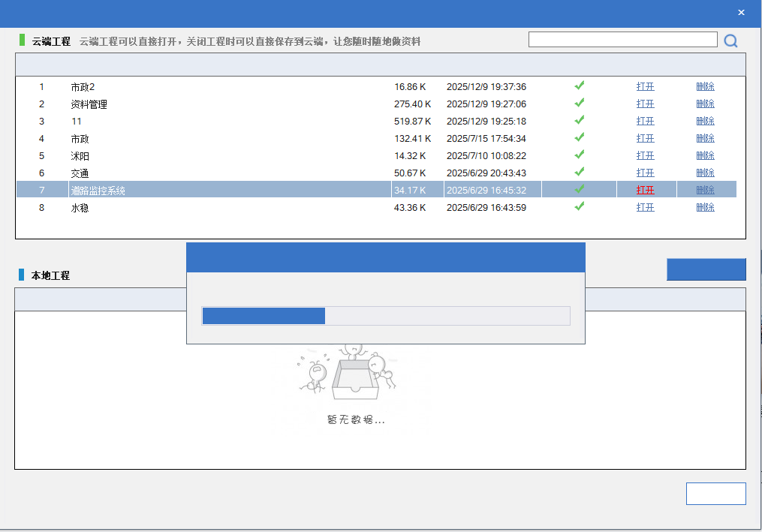
Task: Click green checkmark for 资料管理 row
Action: 580,104
